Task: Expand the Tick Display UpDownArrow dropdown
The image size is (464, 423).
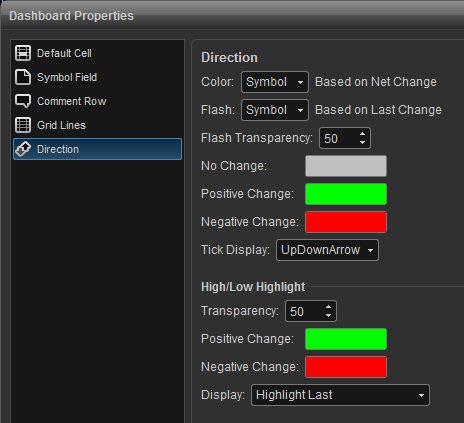Action: tap(327, 250)
